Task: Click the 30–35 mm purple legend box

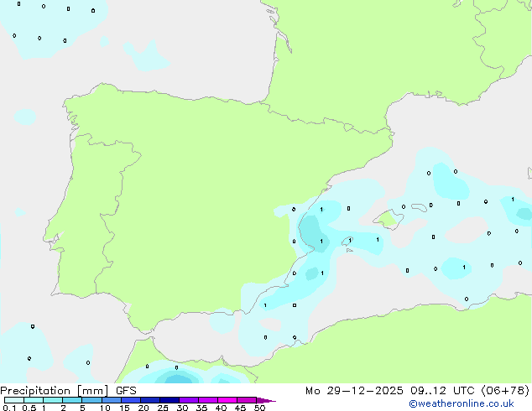Action: 189,400
